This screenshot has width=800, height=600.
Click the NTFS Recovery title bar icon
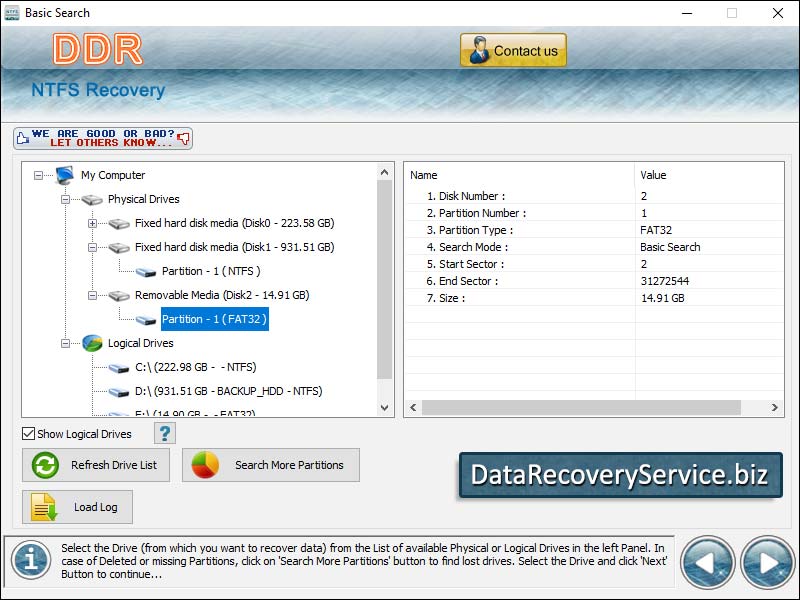(12, 13)
